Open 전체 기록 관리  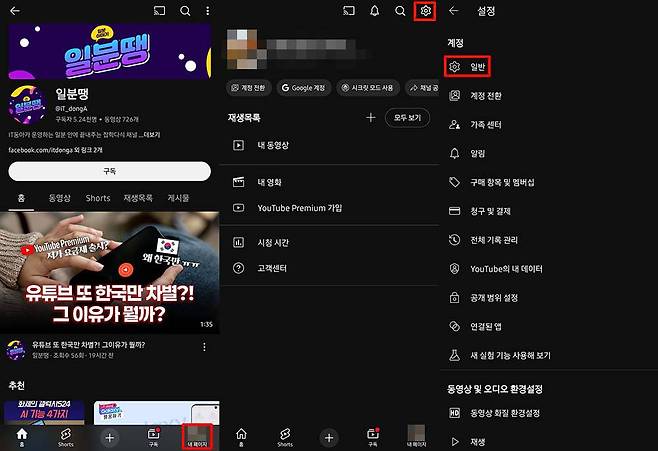(x=550, y=240)
